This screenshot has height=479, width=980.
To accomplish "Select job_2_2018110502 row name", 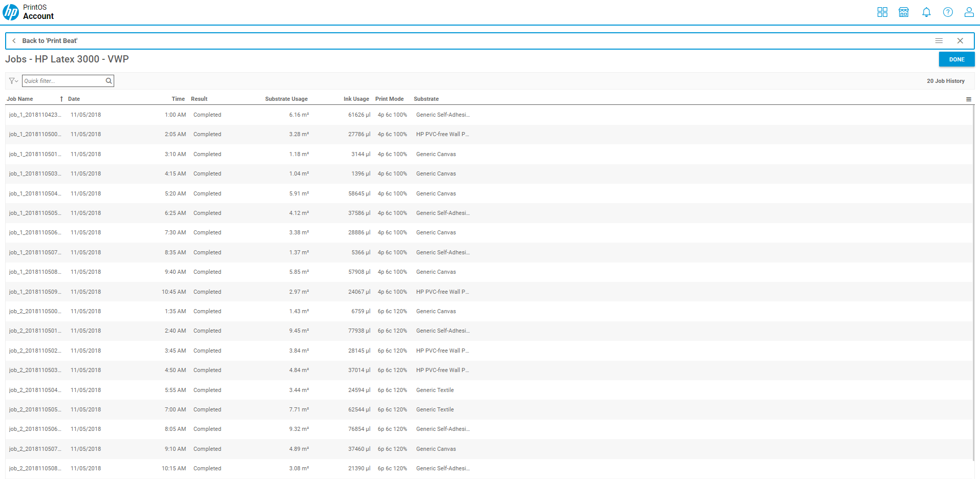I will coord(35,351).
